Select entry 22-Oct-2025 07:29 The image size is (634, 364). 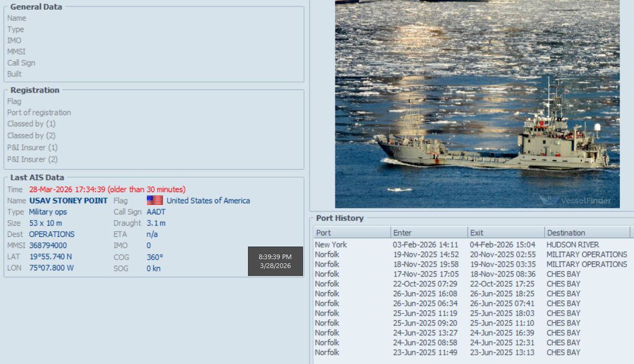click(x=426, y=284)
